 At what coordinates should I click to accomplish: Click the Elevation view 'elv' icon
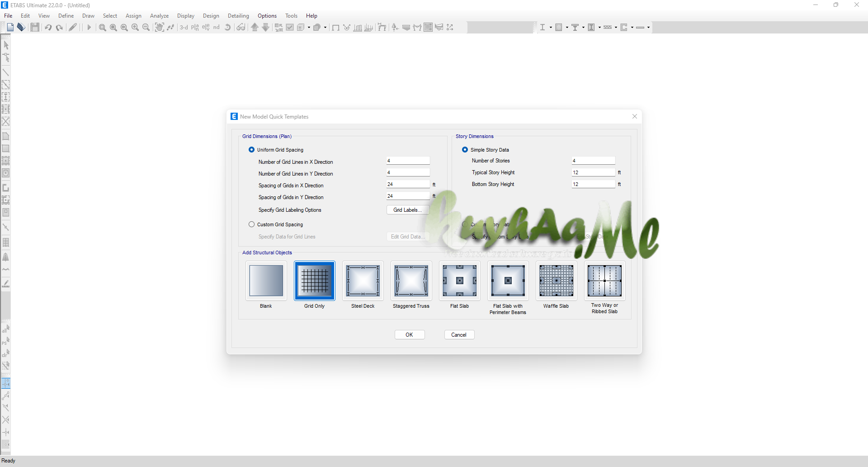(206, 27)
